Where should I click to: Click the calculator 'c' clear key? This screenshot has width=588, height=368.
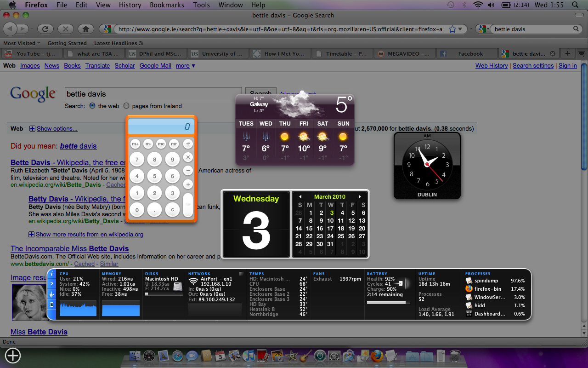pyautogui.click(x=172, y=210)
